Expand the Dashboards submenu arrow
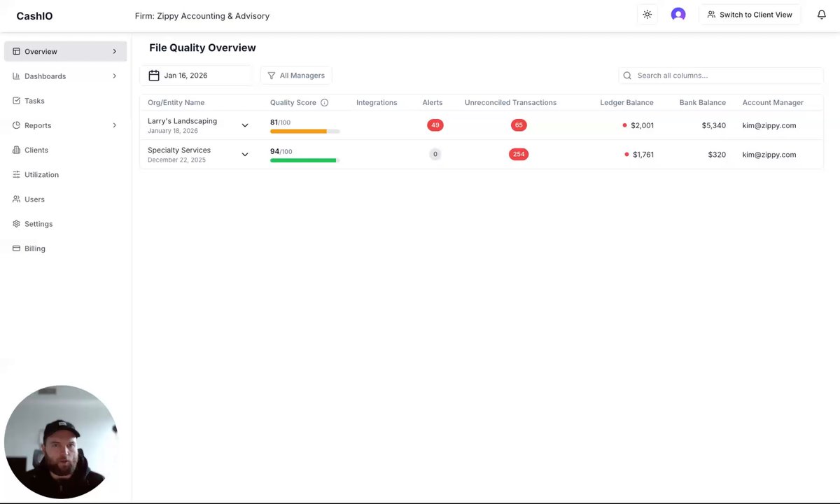The image size is (840, 504). coord(114,76)
